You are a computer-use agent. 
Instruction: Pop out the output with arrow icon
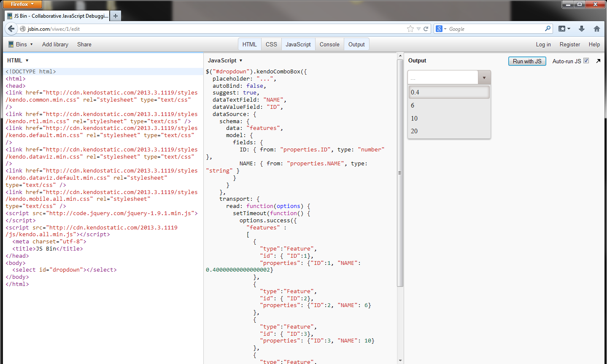(598, 61)
